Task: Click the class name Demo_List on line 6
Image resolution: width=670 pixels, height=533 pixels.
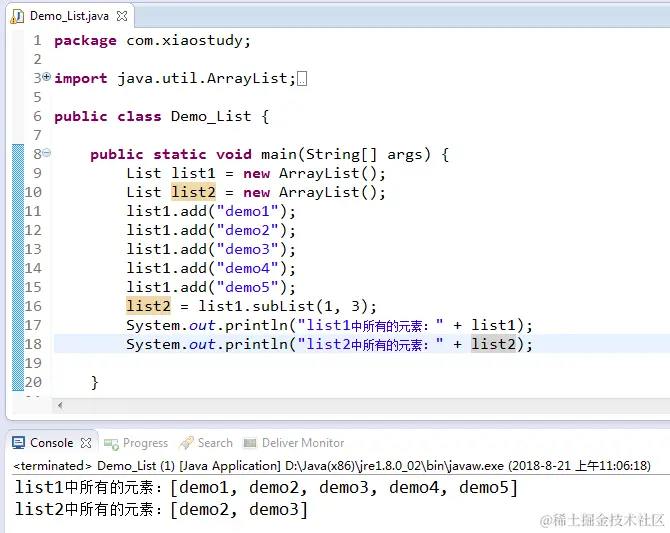Action: coord(211,116)
